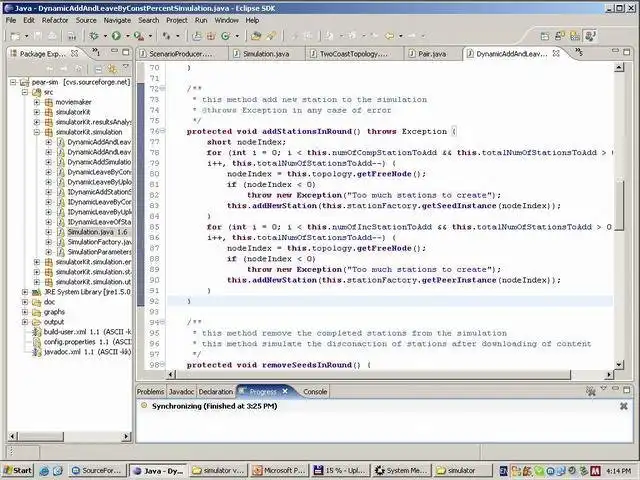Click the New file toolbar icon
Screen dimensions: 640x480
15,36
